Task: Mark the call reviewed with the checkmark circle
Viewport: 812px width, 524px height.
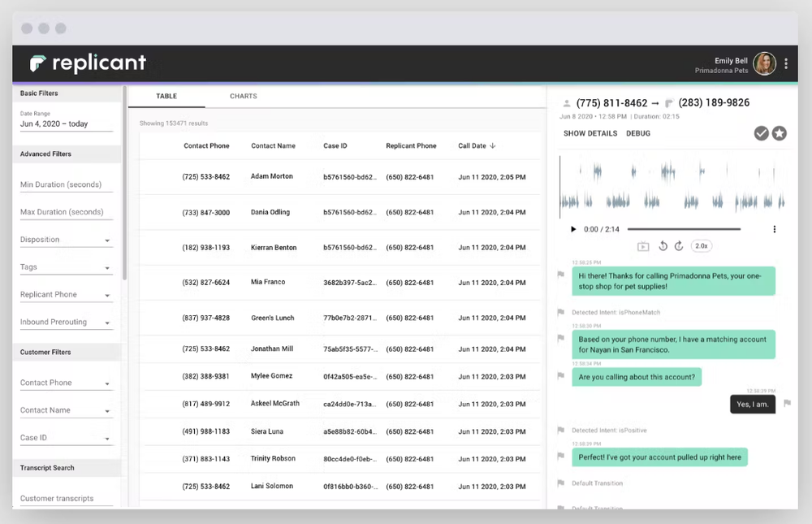Action: 761,133
